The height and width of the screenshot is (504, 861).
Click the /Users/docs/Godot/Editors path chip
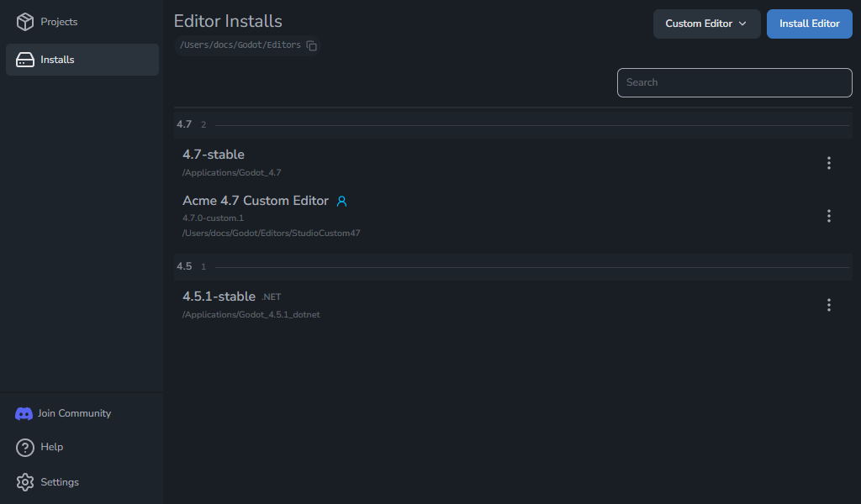pos(248,45)
